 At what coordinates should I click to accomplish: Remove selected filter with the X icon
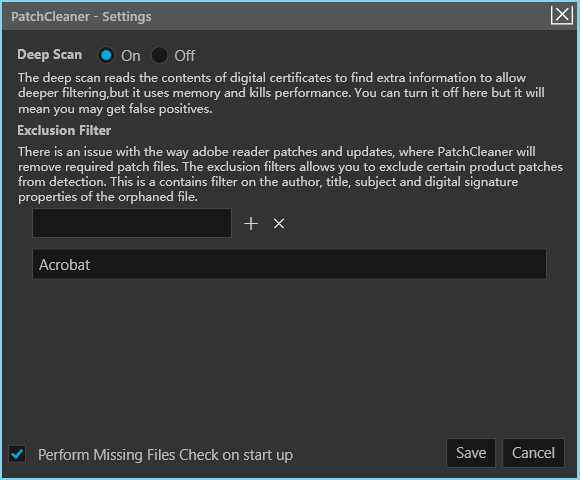(x=279, y=223)
